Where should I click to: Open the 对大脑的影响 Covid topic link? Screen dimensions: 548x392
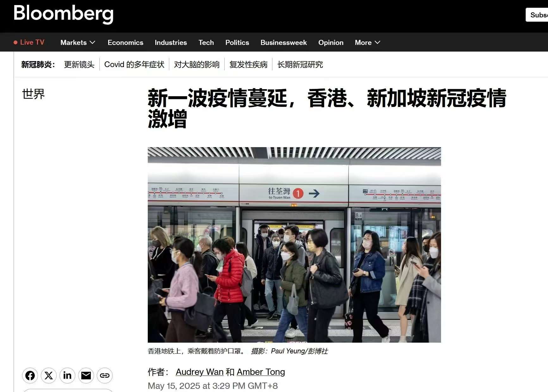coord(197,65)
